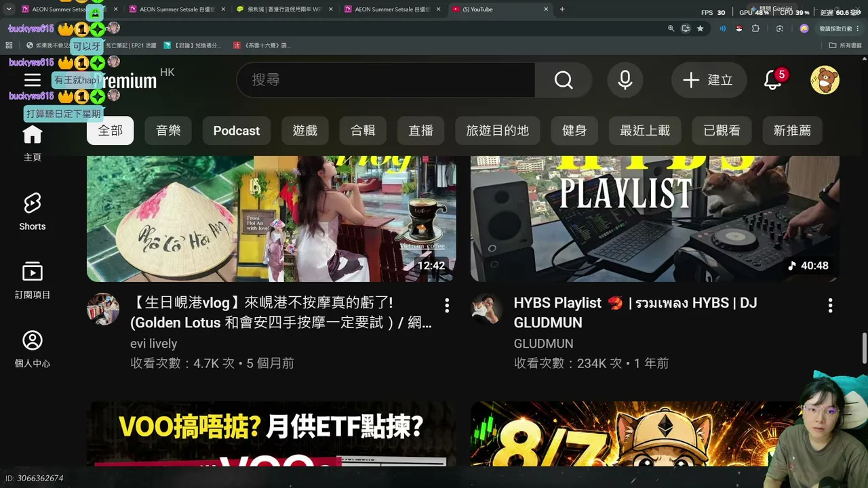The height and width of the screenshot is (488, 868).
Task: Click the Pokeball extension icon
Action: [738, 28]
